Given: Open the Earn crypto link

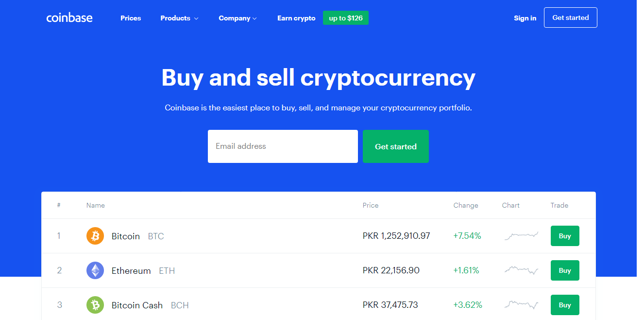Looking at the screenshot, I should coord(296,18).
